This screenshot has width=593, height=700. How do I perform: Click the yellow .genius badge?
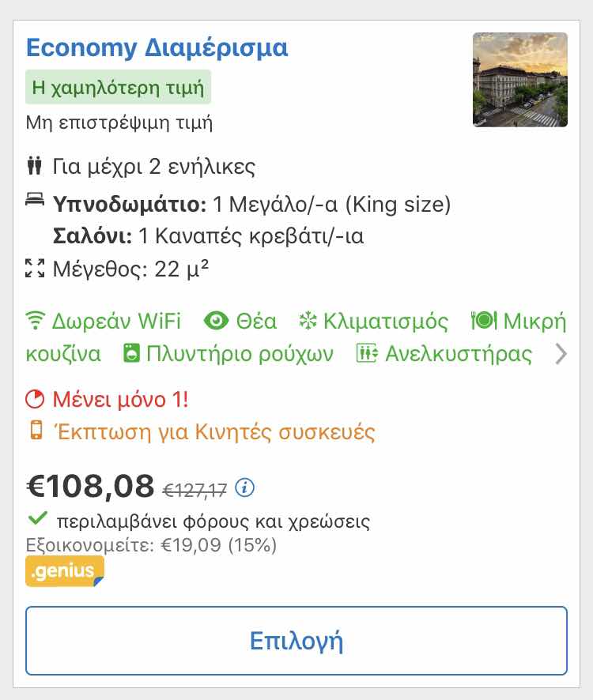tap(65, 571)
